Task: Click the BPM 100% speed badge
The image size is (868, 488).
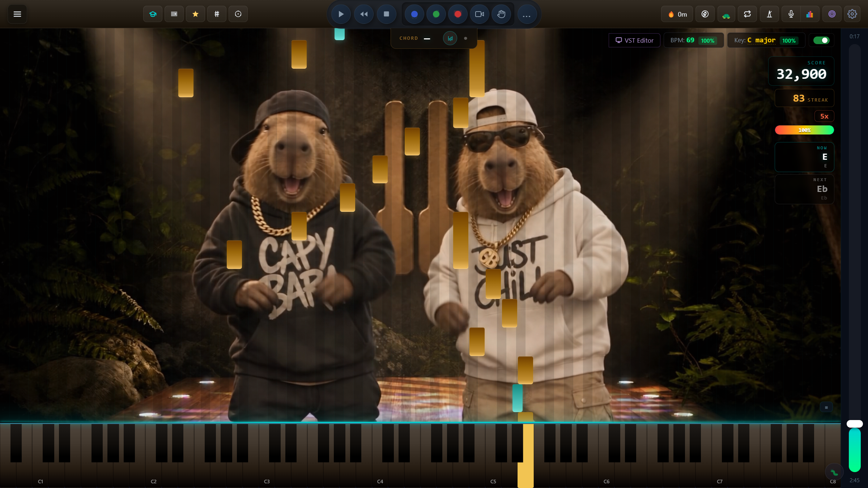Action: click(x=707, y=40)
